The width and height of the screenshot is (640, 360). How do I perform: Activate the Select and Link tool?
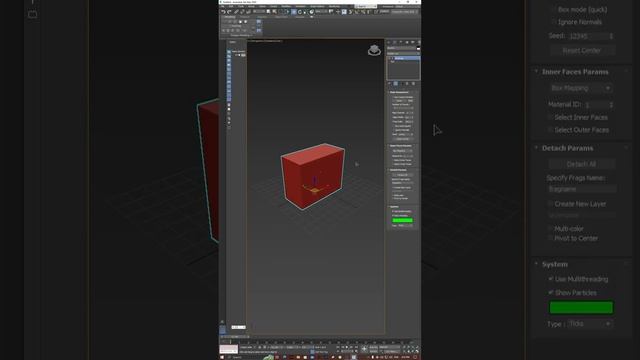click(236, 12)
